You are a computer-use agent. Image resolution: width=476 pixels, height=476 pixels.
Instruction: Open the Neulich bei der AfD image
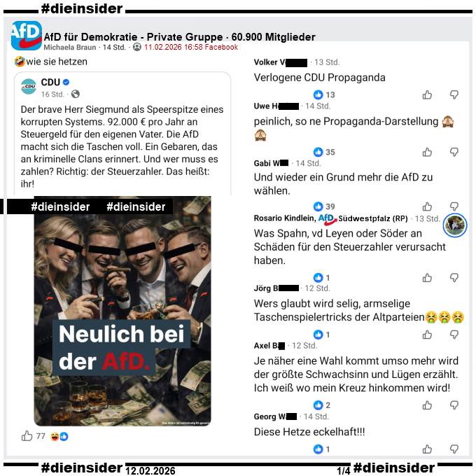click(122, 311)
